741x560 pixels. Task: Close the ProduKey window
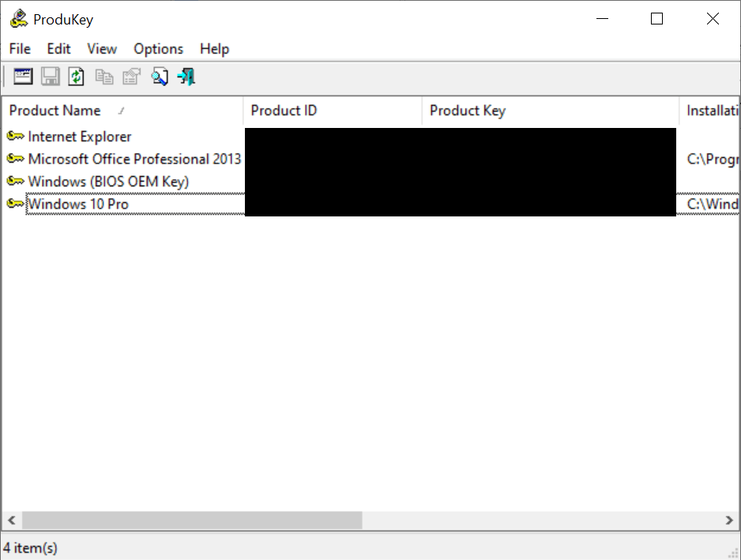(x=713, y=19)
